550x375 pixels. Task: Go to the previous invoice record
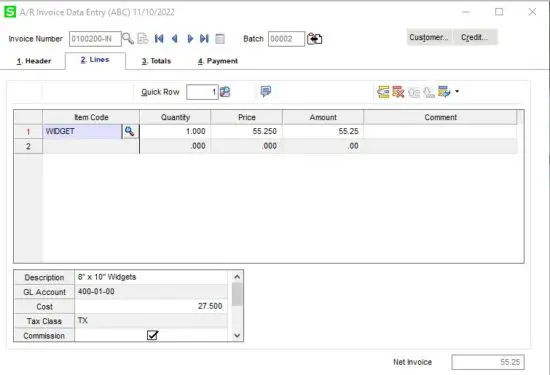point(174,39)
